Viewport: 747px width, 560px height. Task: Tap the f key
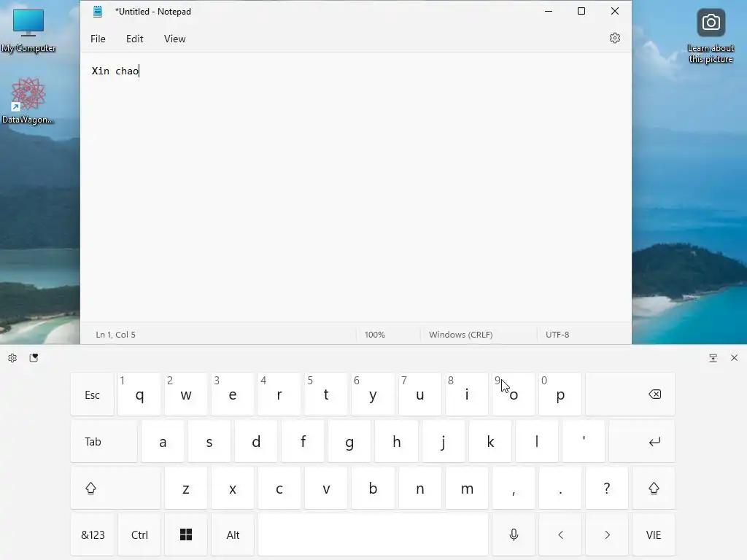(303, 441)
